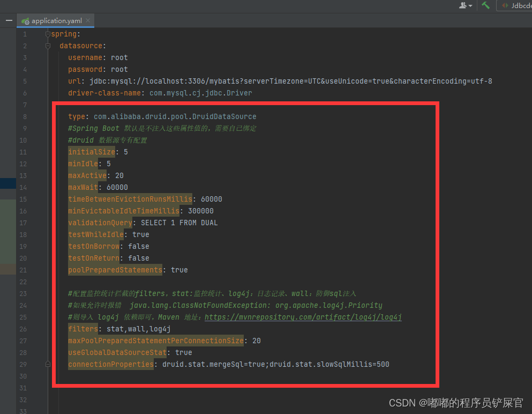Close the application.yaml tab

tap(88, 21)
